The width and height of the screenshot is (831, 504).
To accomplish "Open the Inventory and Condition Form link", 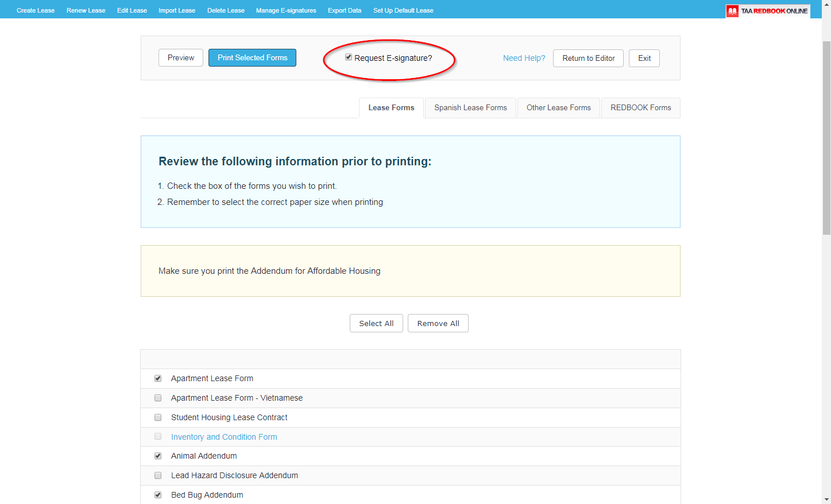I will tap(224, 437).
